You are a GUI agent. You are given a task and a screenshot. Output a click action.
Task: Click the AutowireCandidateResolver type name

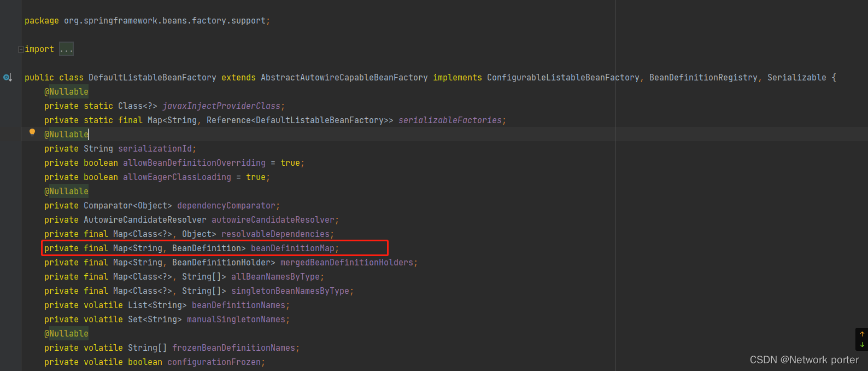tap(145, 220)
